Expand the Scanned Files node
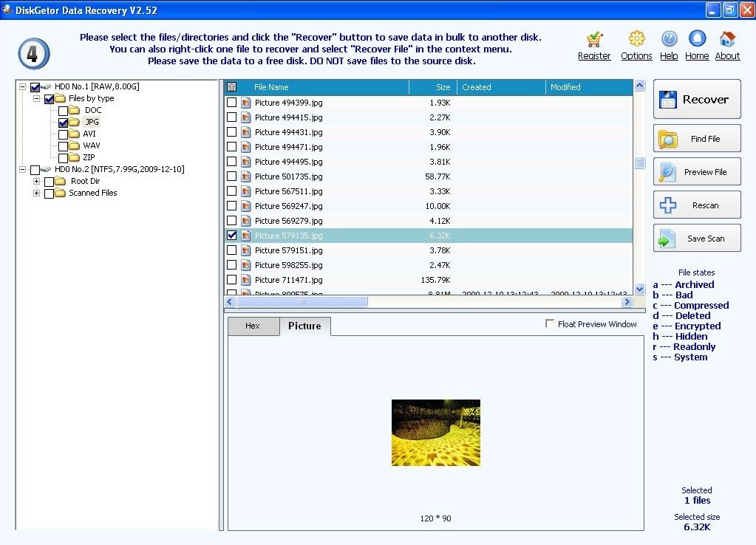Image resolution: width=756 pixels, height=545 pixels. coord(37,193)
